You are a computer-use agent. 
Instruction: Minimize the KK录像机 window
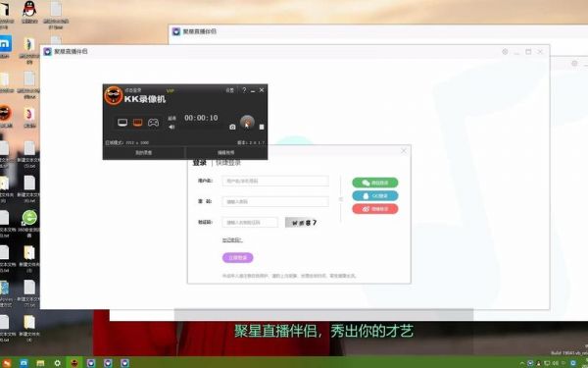tap(253, 90)
